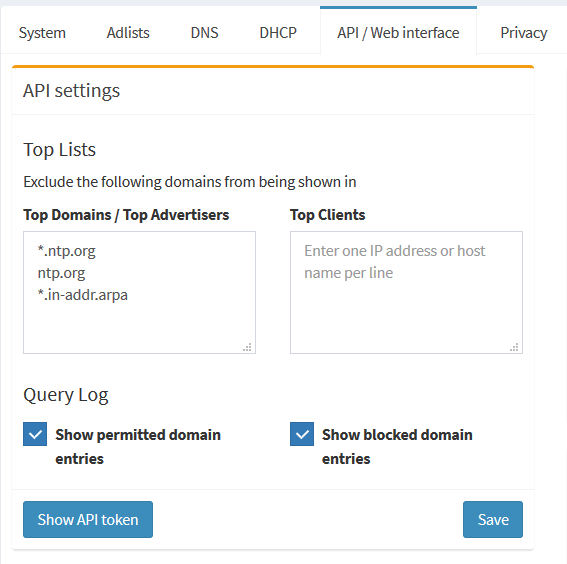This screenshot has height=564, width=567.
Task: Place cursor on the *.ntp.org line
Action: [67, 251]
